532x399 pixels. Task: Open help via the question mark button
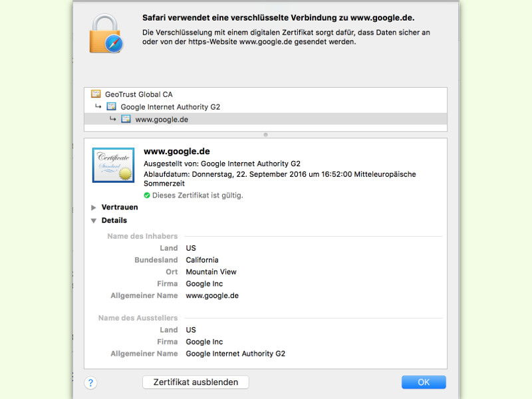click(90, 383)
